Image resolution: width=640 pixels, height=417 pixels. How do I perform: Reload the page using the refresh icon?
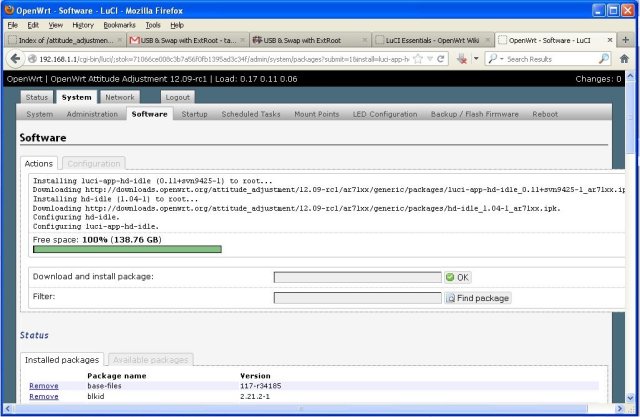pyautogui.click(x=441, y=58)
